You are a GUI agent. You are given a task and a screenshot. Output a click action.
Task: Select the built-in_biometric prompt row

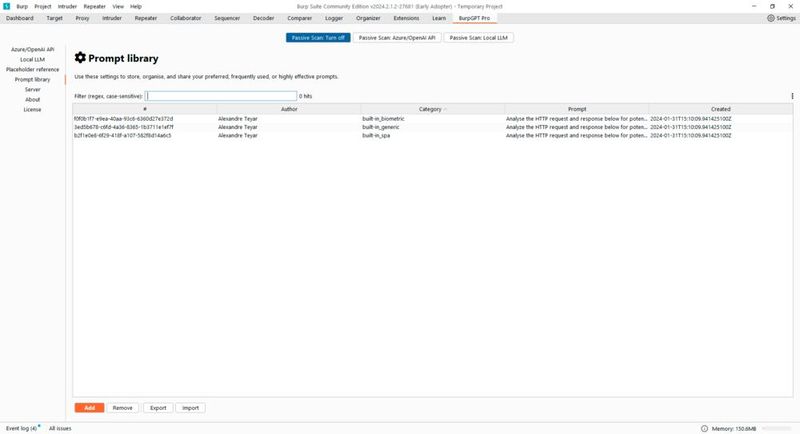(x=433, y=119)
